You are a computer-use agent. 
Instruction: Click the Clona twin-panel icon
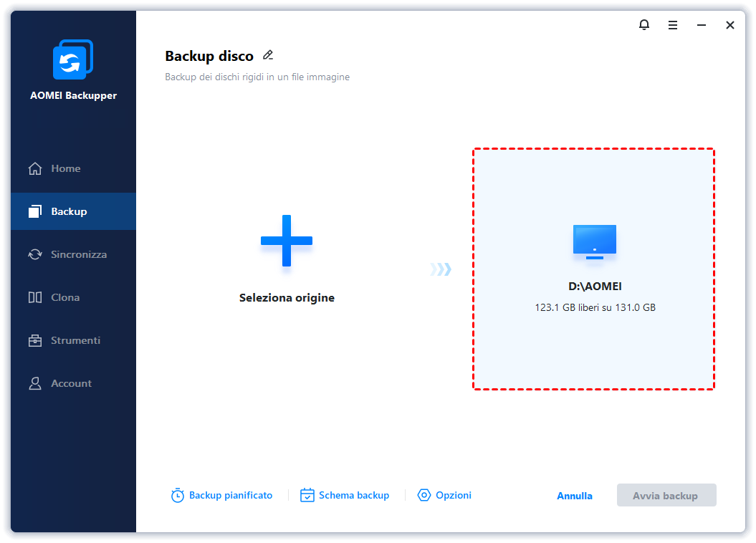34,297
